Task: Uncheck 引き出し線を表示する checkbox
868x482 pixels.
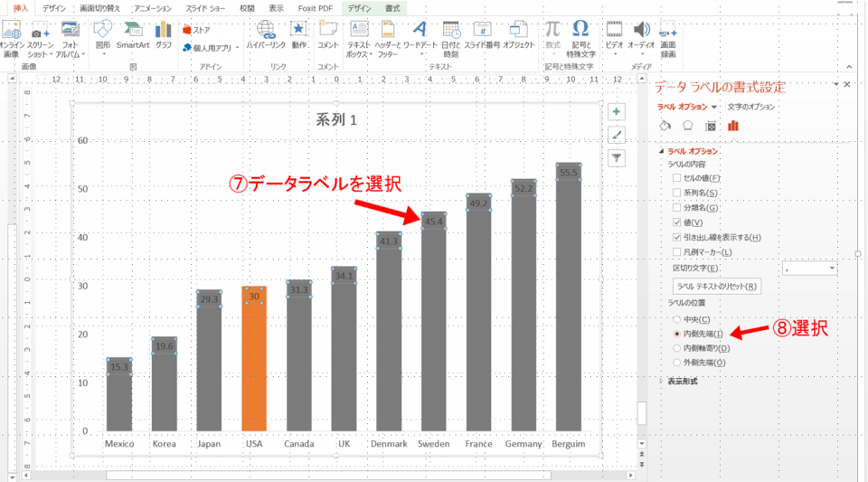Action: click(676, 238)
